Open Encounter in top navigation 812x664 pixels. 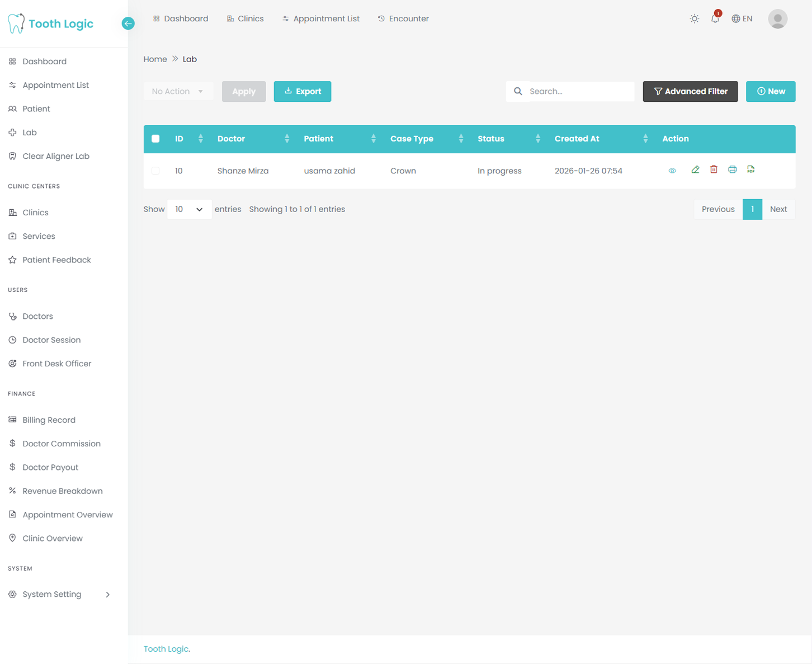403,18
